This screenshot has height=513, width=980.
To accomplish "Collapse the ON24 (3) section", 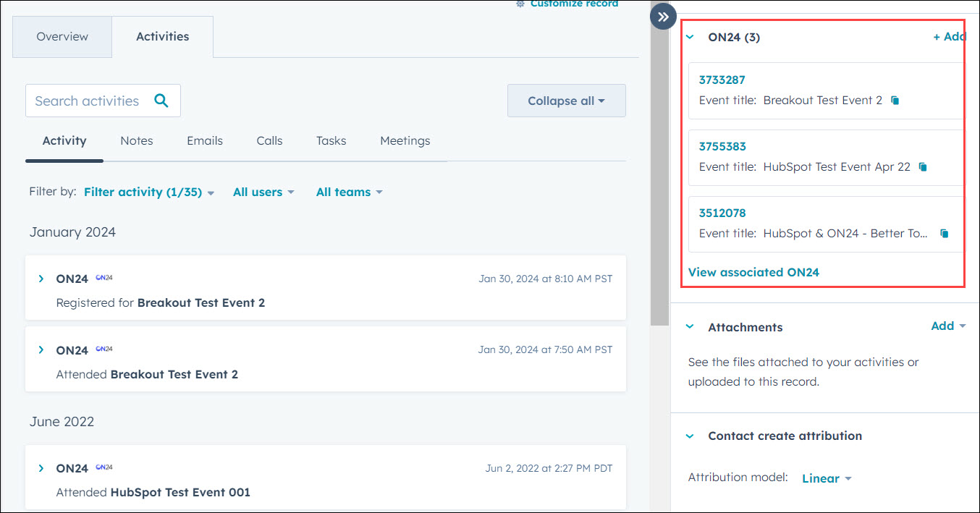I will coord(690,37).
